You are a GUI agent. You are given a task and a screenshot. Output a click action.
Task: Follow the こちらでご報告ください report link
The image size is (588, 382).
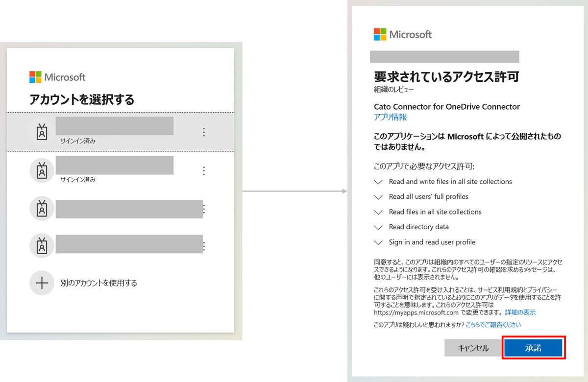[493, 324]
